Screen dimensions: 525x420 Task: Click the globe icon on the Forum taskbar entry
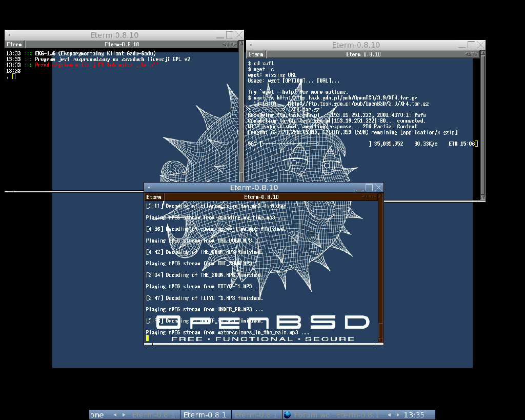click(x=287, y=414)
